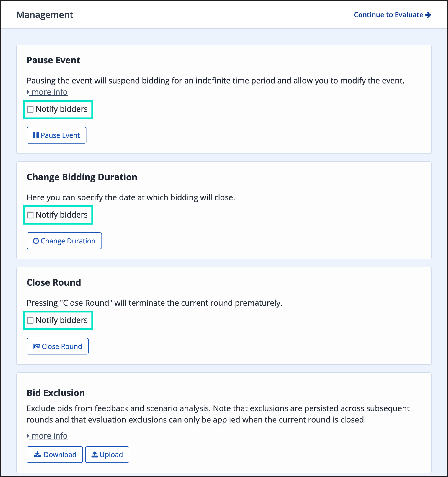This screenshot has width=448, height=477.
Task: Click the Download button for bid exclusions
Action: [x=54, y=454]
